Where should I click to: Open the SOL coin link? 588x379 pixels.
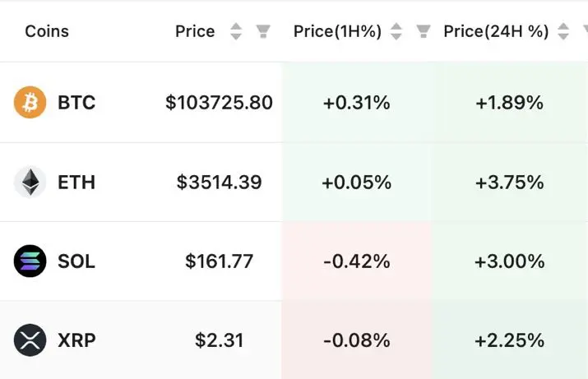point(76,261)
